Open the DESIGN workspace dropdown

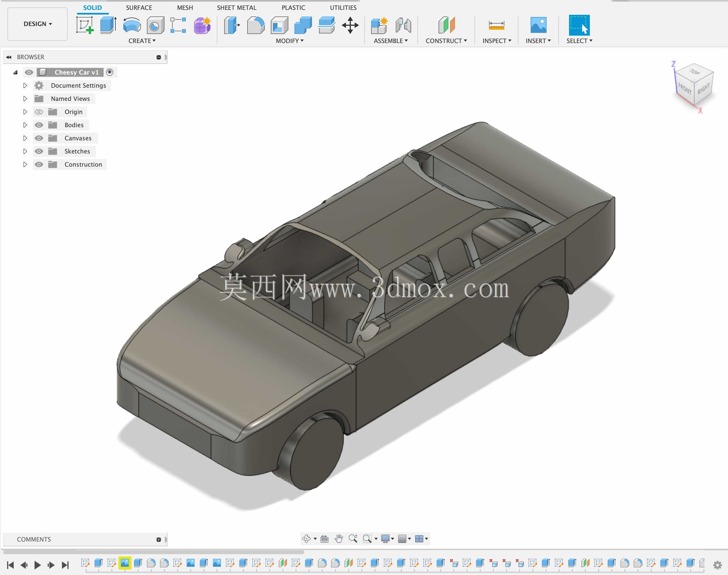pos(37,24)
